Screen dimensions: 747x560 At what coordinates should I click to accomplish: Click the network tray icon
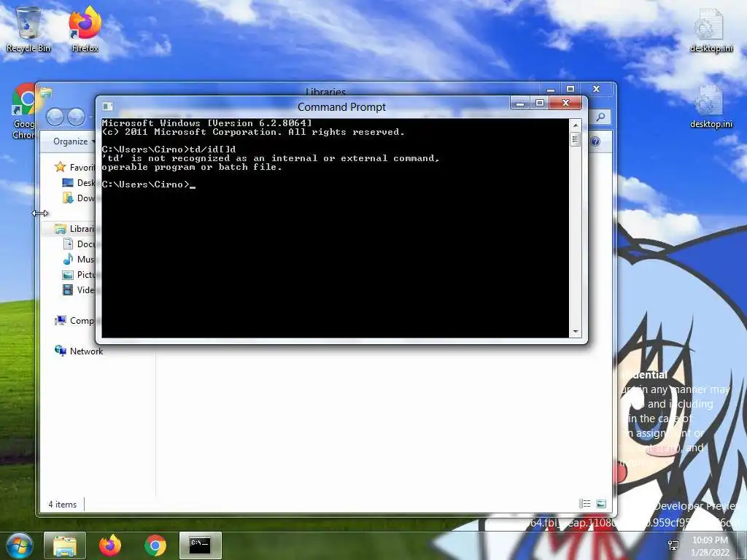click(x=673, y=545)
